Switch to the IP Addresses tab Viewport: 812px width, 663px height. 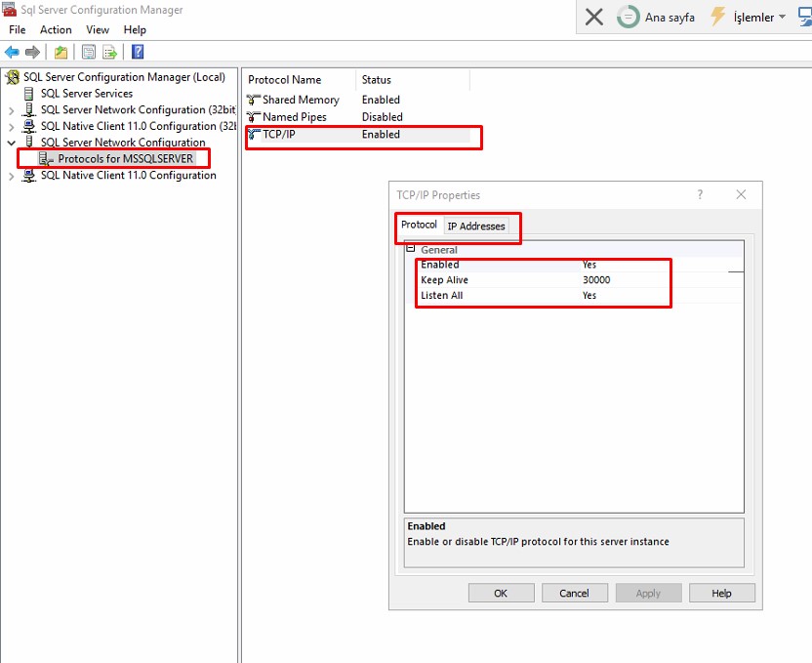tap(476, 227)
